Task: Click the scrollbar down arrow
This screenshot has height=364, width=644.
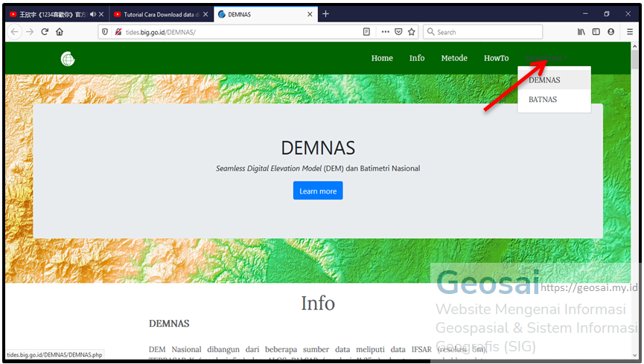Action: tap(635, 355)
